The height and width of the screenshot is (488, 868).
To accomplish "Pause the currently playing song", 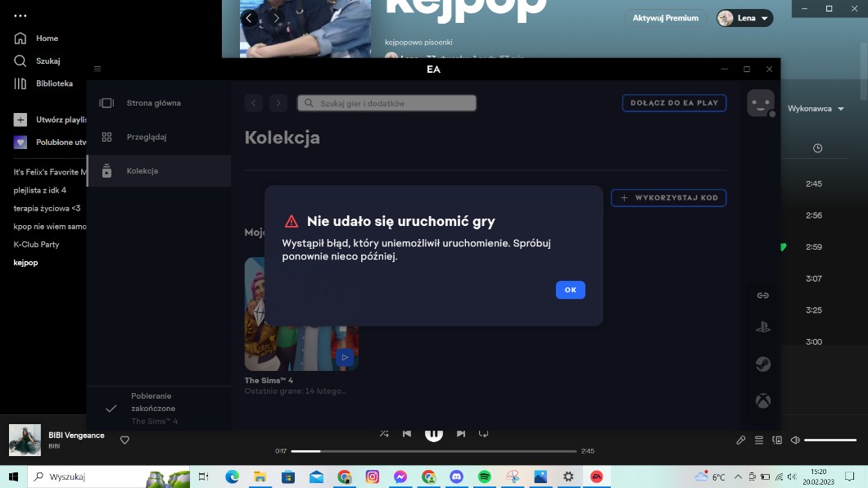I will [434, 433].
